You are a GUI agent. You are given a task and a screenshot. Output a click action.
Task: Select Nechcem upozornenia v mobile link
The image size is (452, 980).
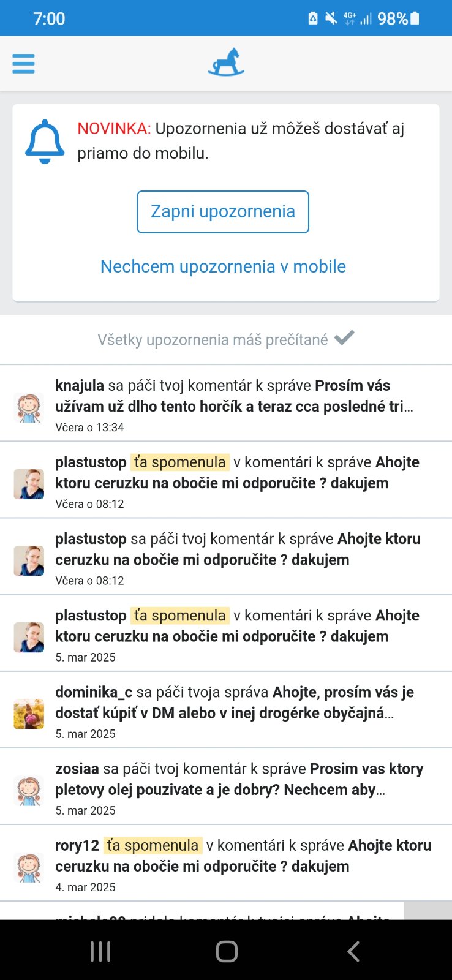click(223, 266)
